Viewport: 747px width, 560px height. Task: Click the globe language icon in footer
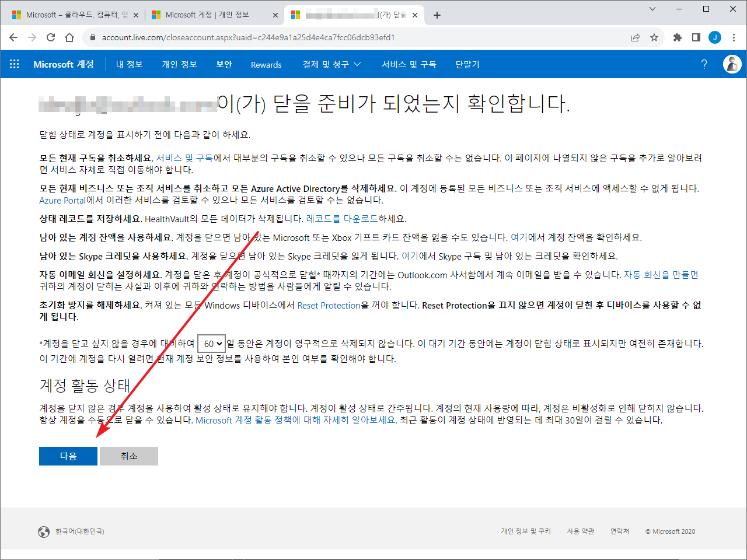(x=44, y=531)
